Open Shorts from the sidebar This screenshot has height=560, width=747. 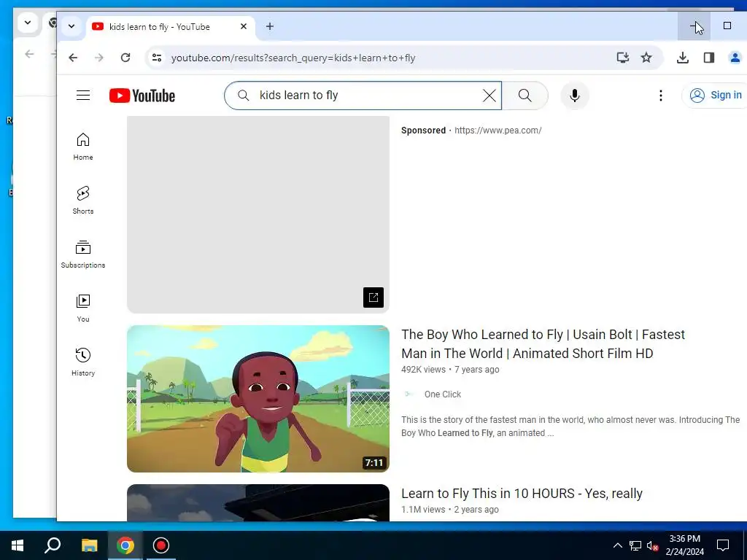(83, 201)
